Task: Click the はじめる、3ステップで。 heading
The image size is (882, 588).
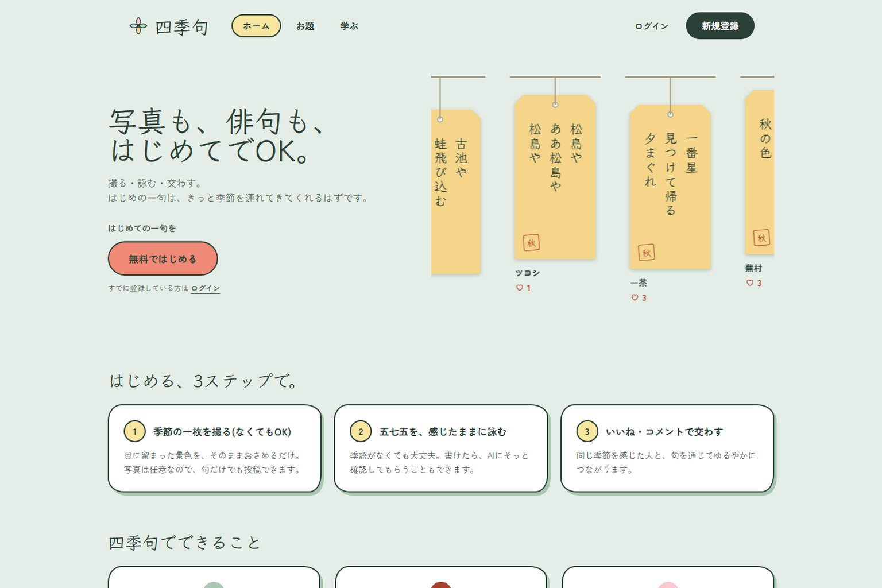Action: point(204,381)
